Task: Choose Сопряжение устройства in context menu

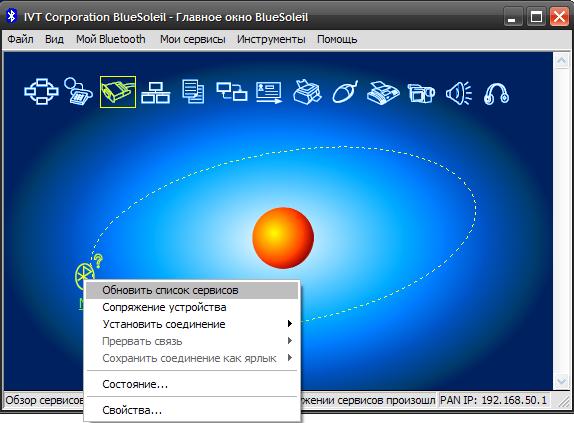Action: click(192, 307)
